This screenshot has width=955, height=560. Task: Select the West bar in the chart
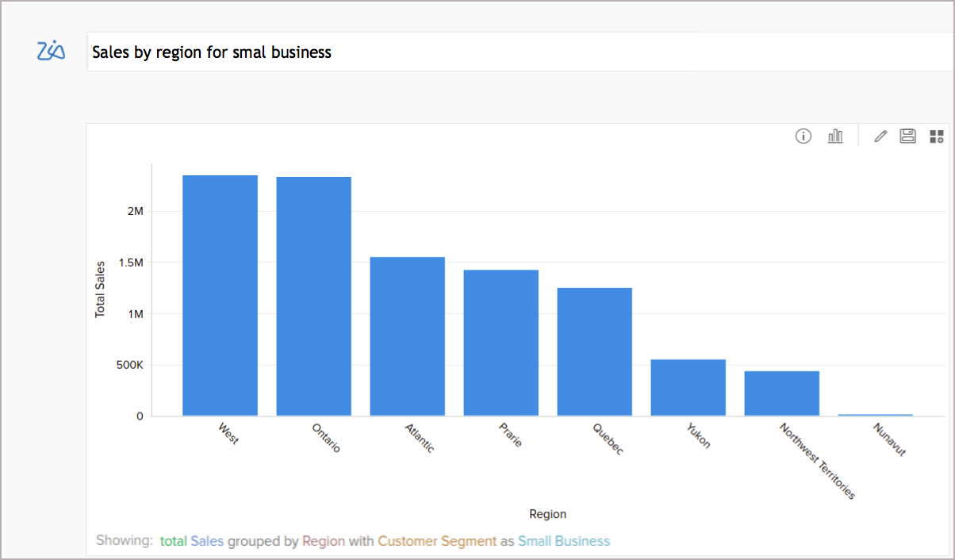pos(220,293)
